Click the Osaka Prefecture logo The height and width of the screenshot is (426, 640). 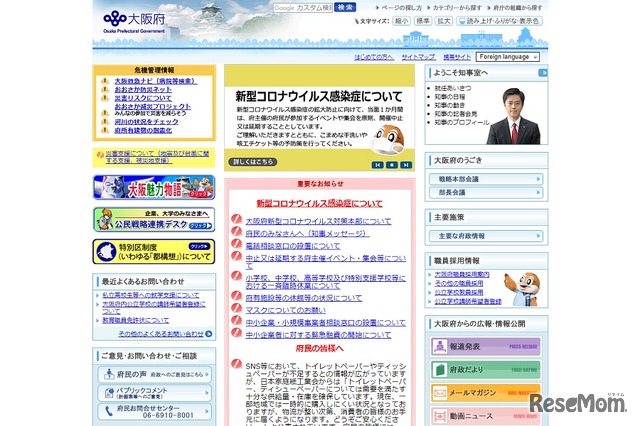134,22
